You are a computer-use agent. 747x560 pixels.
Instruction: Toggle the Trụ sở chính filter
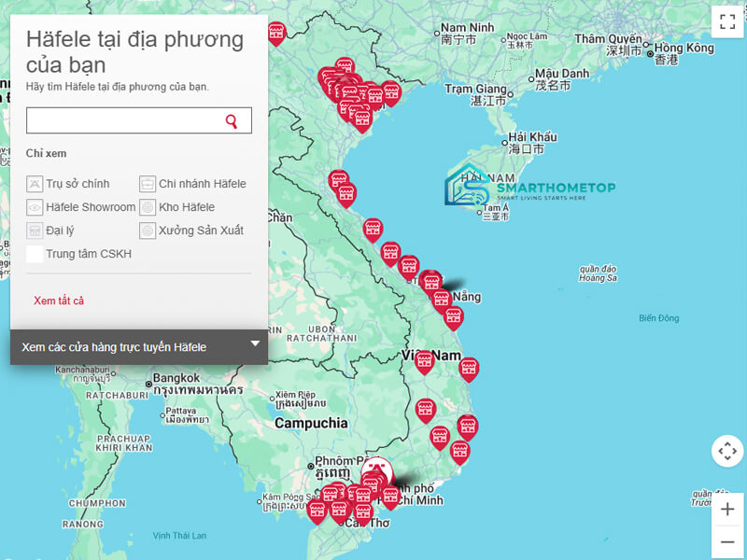[35, 184]
